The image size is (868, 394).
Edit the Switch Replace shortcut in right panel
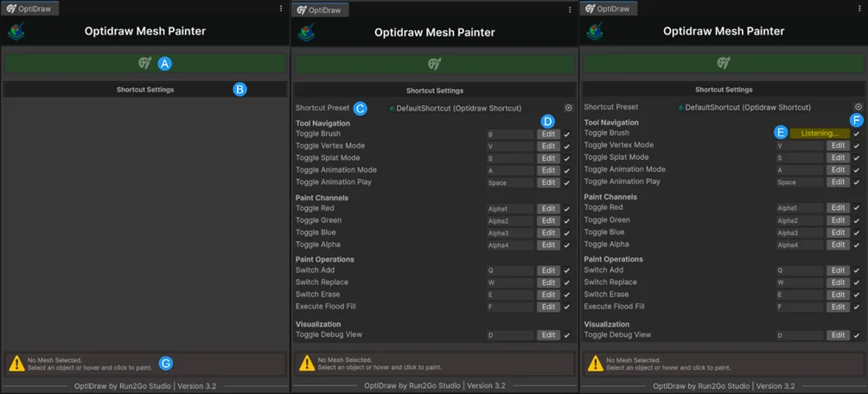click(838, 283)
